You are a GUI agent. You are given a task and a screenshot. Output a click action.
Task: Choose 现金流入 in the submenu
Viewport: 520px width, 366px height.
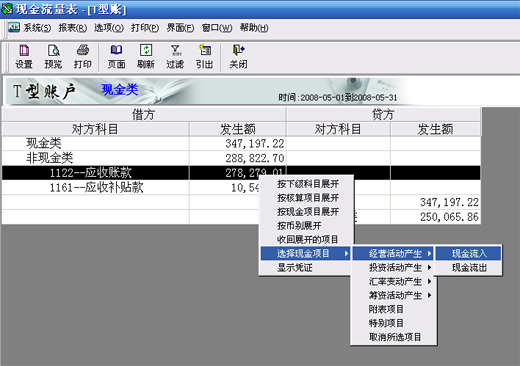[x=468, y=254]
